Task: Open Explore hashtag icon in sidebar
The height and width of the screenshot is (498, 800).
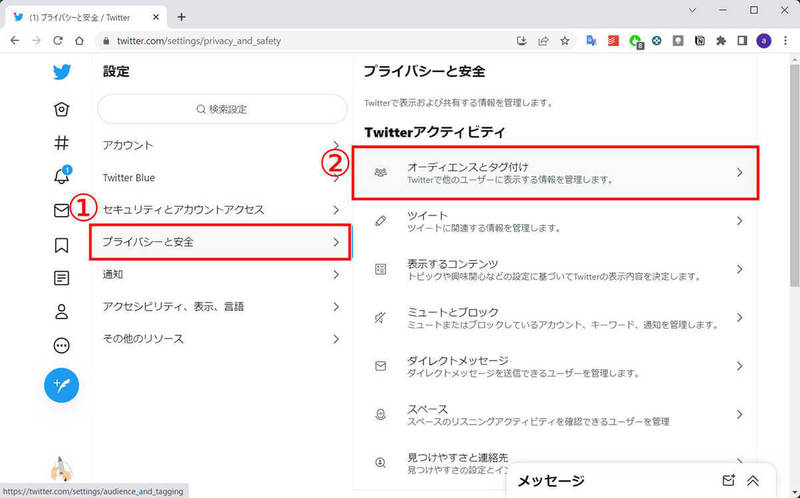Action: (x=62, y=143)
